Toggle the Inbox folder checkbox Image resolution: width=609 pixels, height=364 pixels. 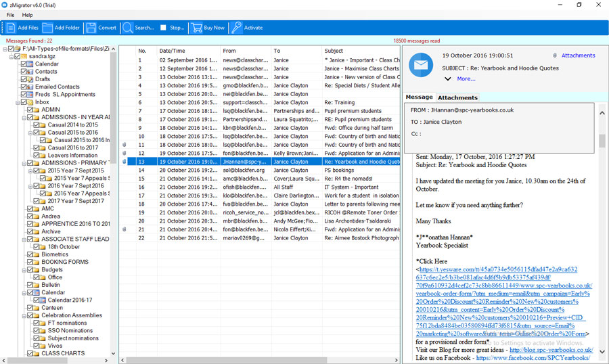pos(24,101)
